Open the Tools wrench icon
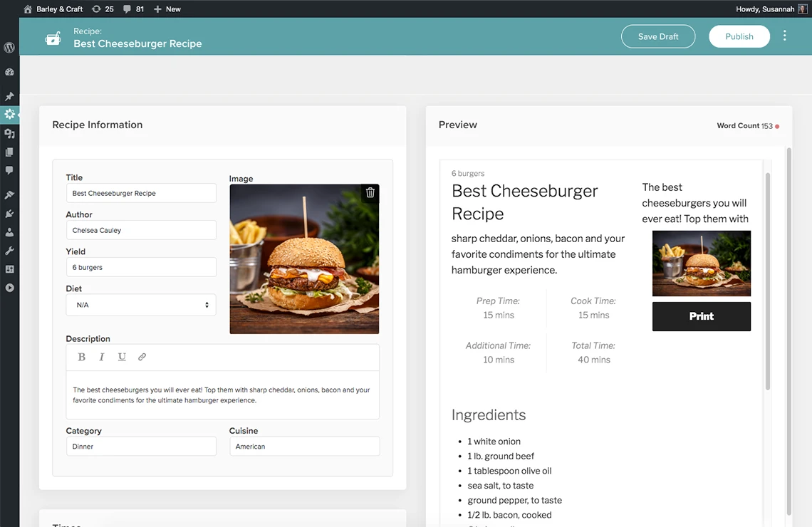This screenshot has width=812, height=527. point(9,251)
